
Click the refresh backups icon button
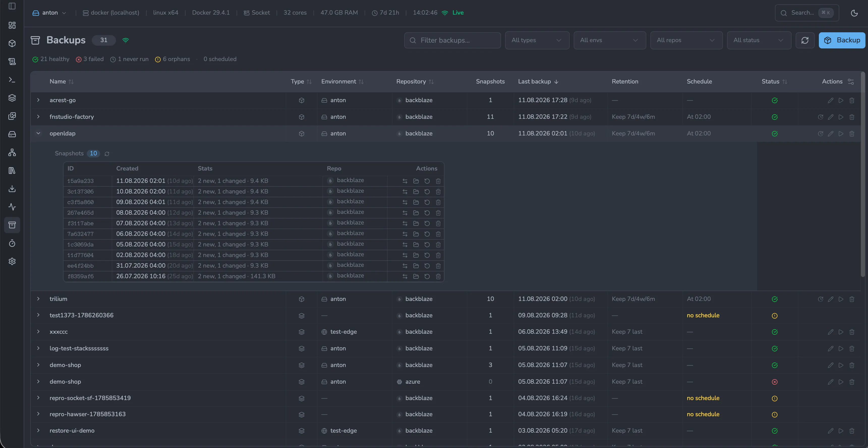805,40
